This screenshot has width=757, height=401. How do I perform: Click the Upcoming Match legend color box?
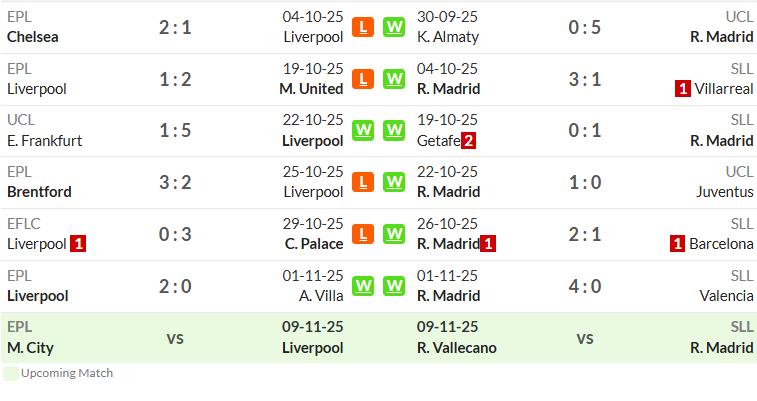click(11, 373)
